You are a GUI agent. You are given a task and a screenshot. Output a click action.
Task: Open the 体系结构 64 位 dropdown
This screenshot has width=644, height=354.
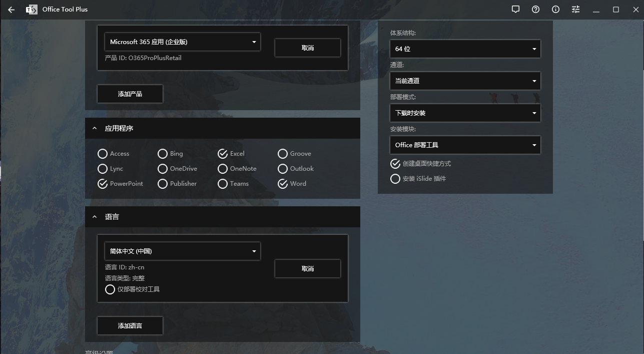pyautogui.click(x=465, y=49)
